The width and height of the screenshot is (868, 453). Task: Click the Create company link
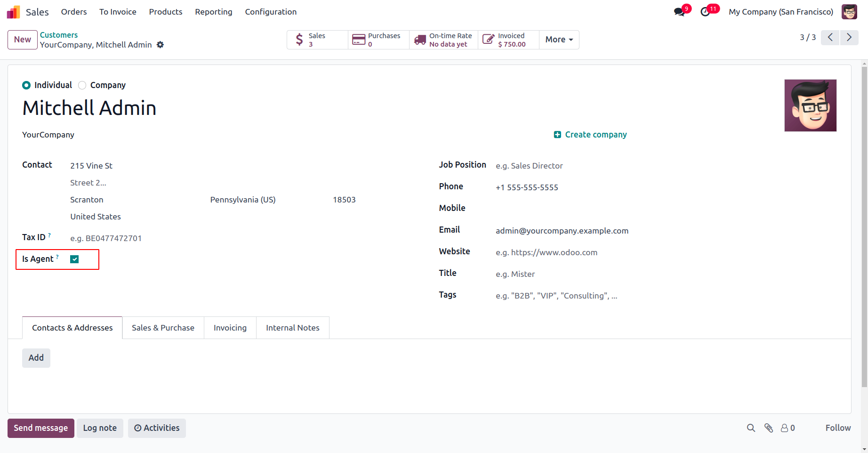(x=590, y=135)
